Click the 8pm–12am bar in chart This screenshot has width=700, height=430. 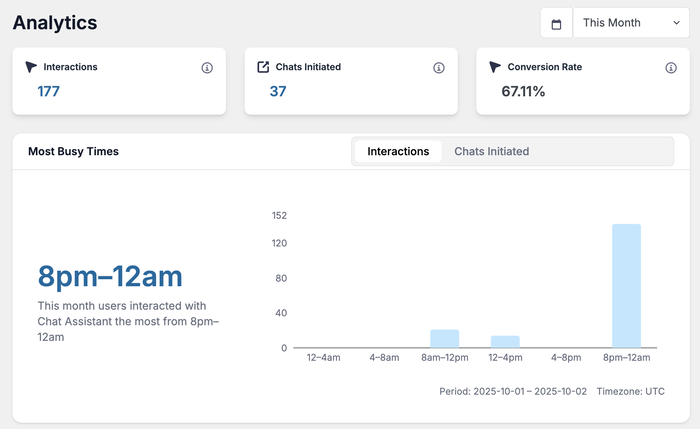tap(626, 286)
